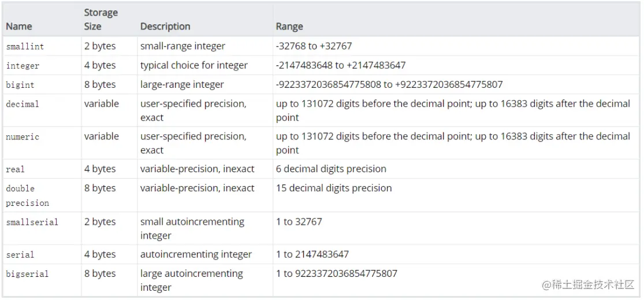Click the decimal type name
The height and width of the screenshot is (300, 644).
point(23,105)
